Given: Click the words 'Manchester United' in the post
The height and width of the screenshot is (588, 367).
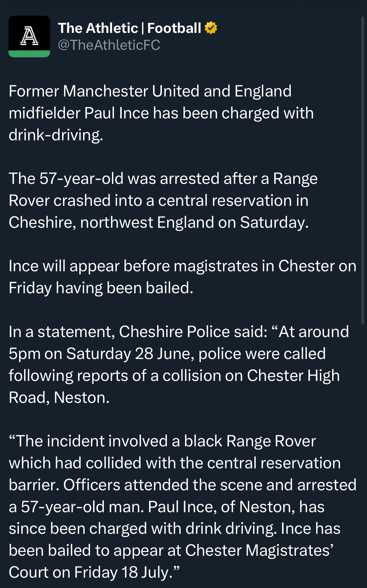Looking at the screenshot, I should pyautogui.click(x=131, y=91).
